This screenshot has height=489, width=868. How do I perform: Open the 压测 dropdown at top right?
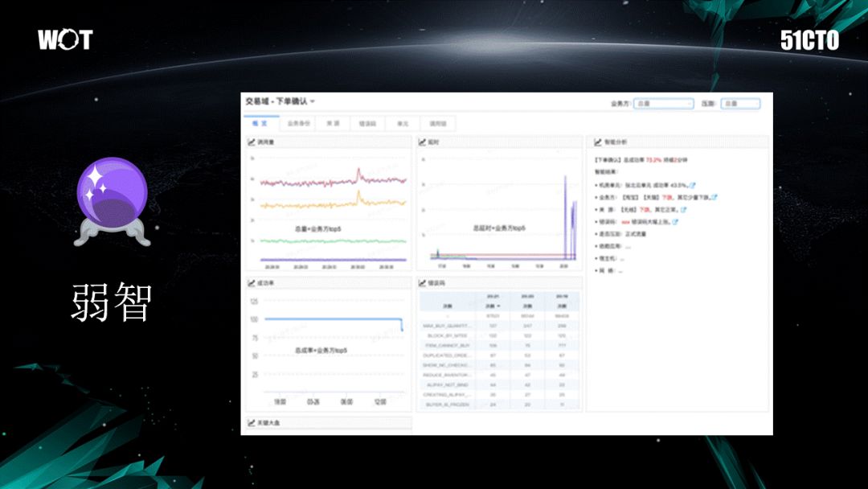740,104
